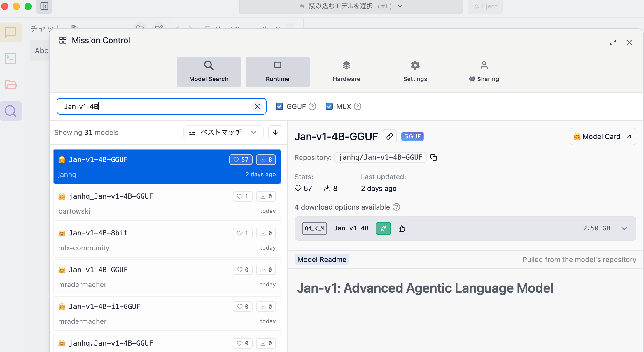
Task: Open the Developer terminal sidebar icon
Action: [11, 59]
